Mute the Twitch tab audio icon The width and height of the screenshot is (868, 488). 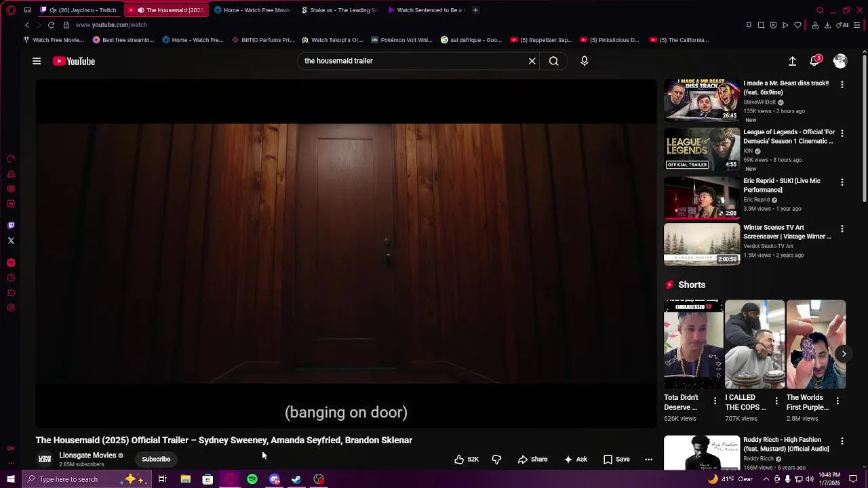(x=53, y=10)
